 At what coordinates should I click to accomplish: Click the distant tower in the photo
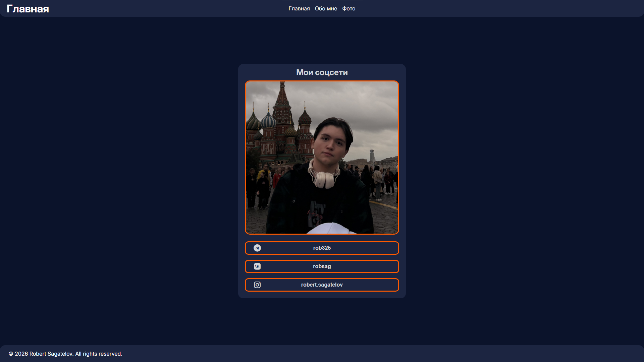(x=372, y=155)
